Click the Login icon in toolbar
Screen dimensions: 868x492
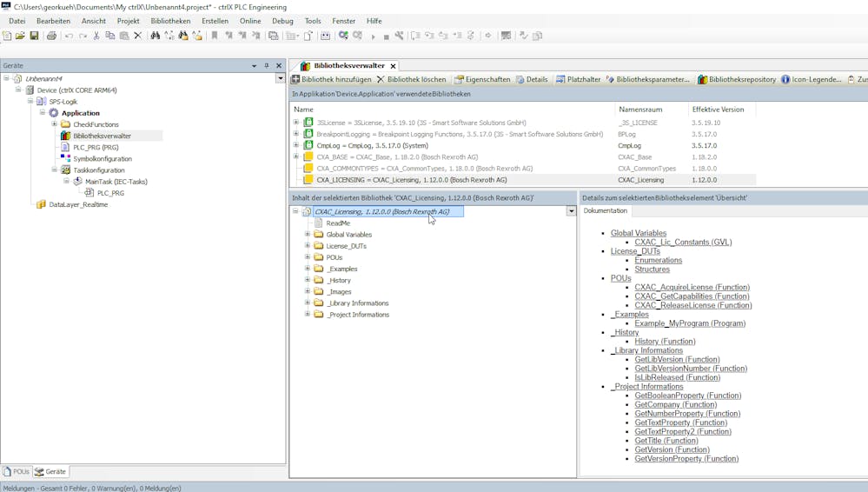343,36
